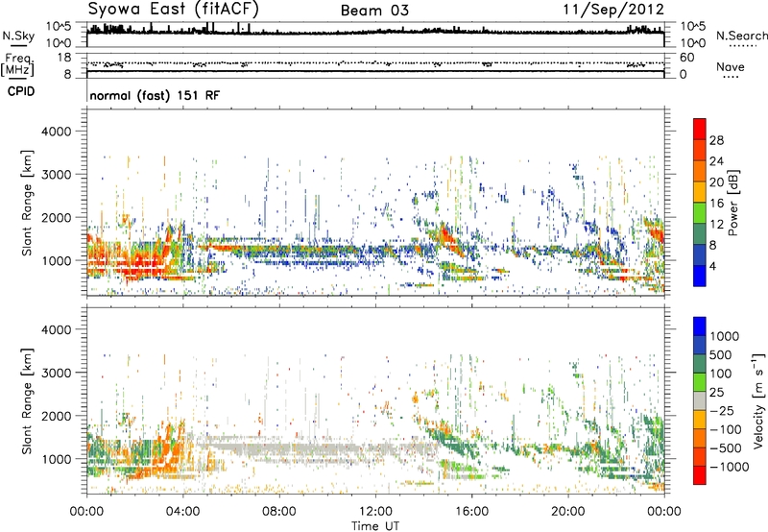
Task: Click the "Nave" legend label
Action: 731,66
